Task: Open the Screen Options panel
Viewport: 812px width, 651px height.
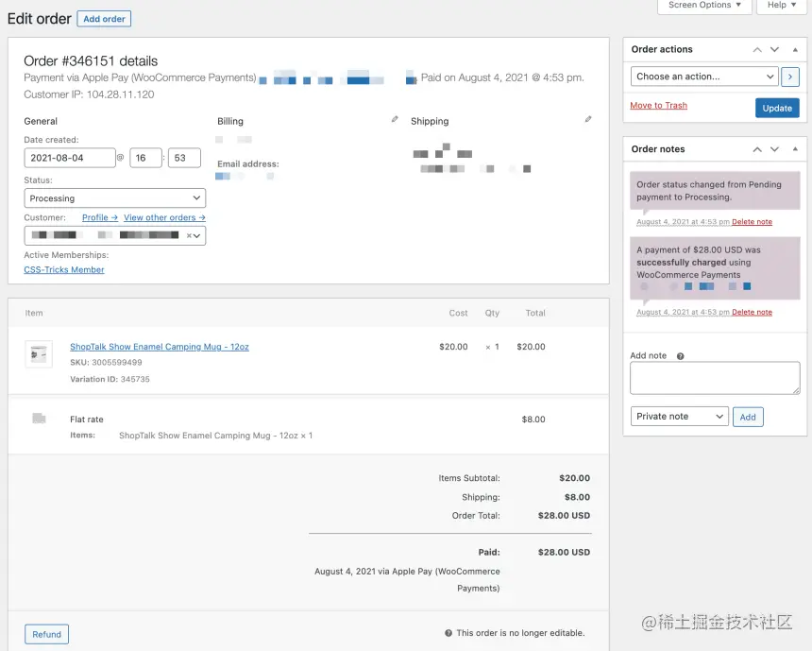Action: coord(704,5)
